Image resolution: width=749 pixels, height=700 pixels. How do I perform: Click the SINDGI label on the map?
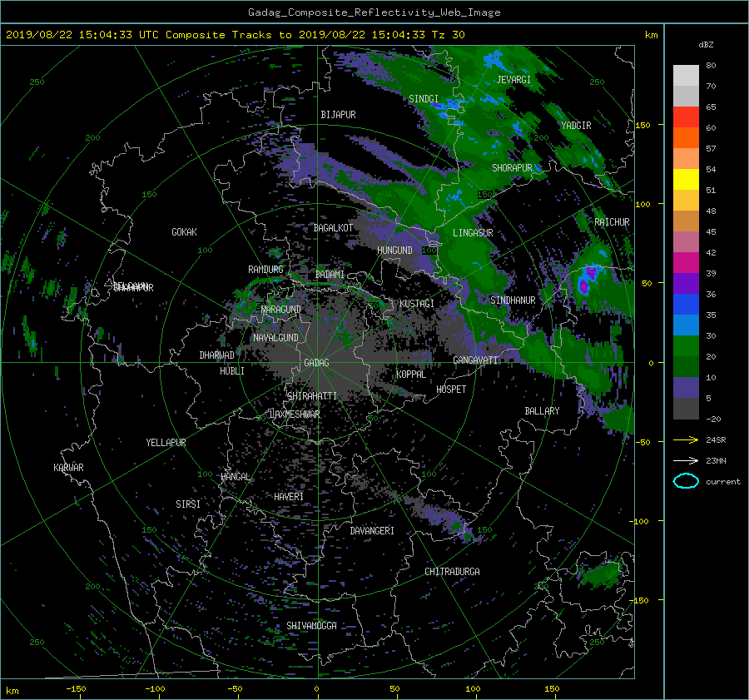pos(424,99)
